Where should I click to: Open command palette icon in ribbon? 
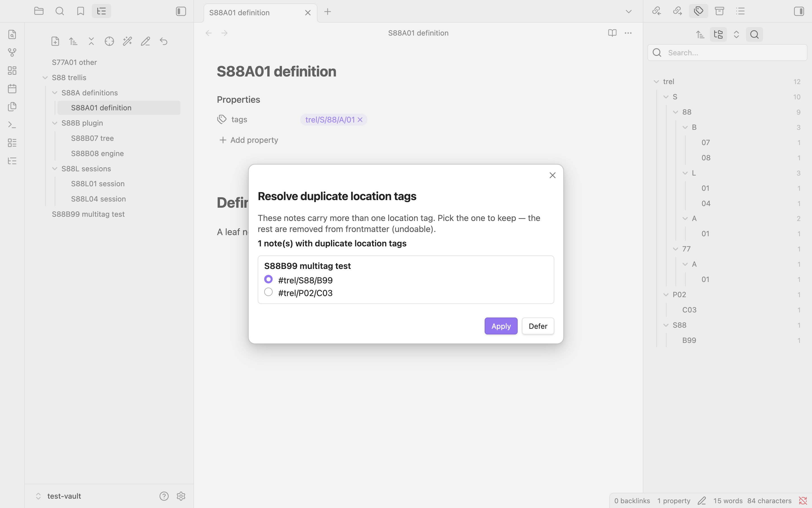tap(12, 125)
